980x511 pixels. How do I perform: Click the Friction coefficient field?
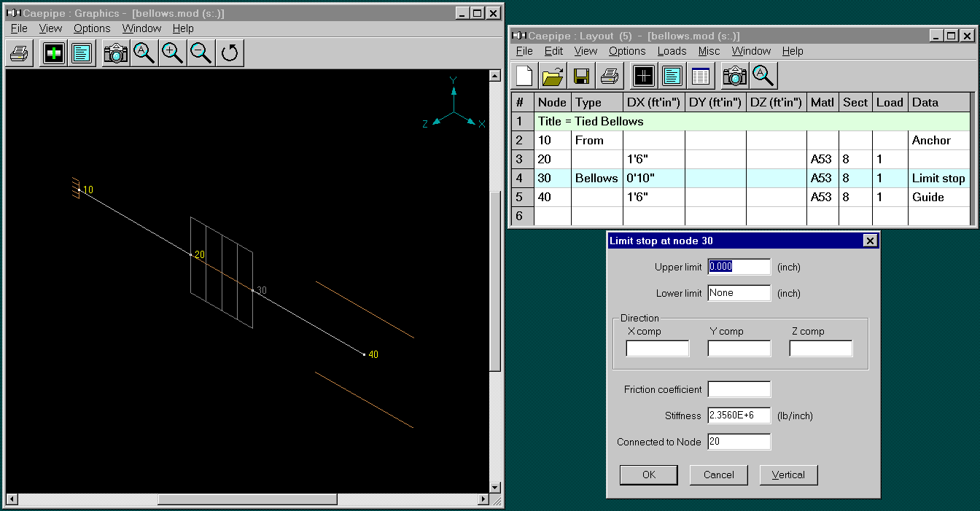click(x=739, y=389)
